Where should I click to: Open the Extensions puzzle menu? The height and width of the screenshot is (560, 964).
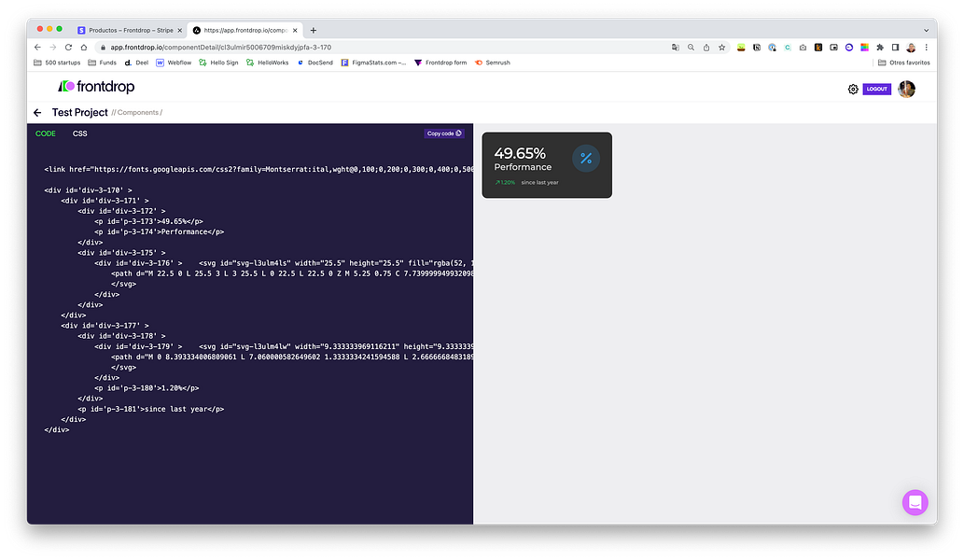point(880,48)
